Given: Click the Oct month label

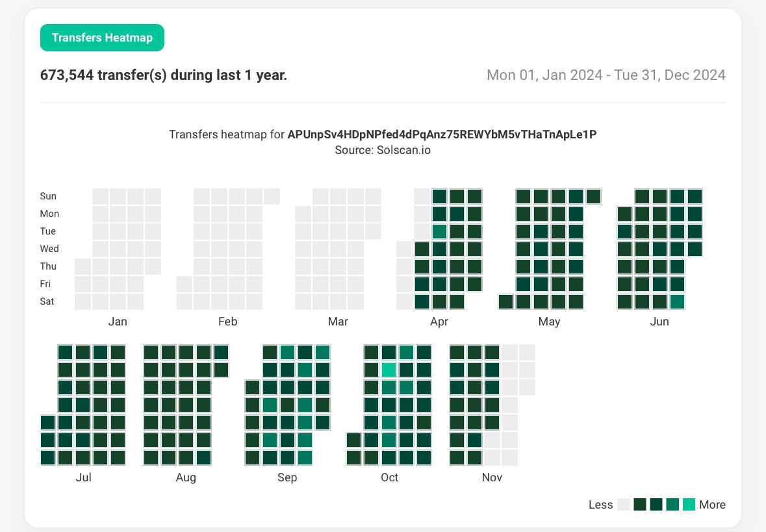Looking at the screenshot, I should point(389,477).
